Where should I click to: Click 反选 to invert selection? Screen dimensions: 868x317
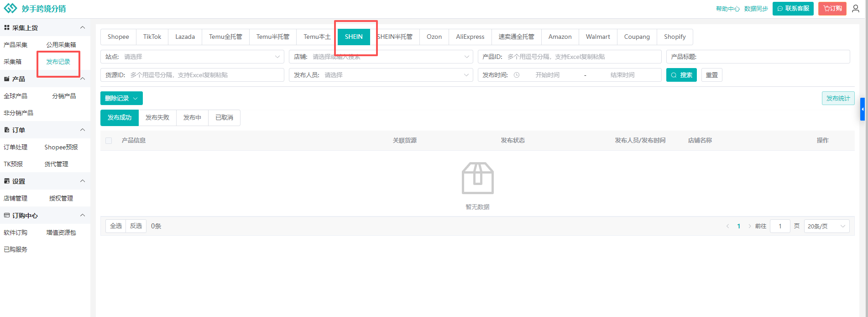(136, 226)
